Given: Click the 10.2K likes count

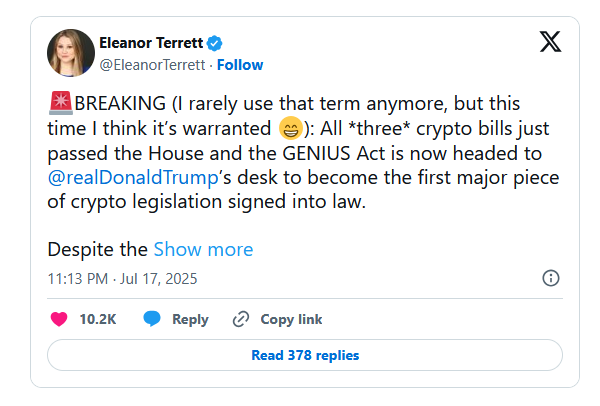Looking at the screenshot, I should coord(98,319).
